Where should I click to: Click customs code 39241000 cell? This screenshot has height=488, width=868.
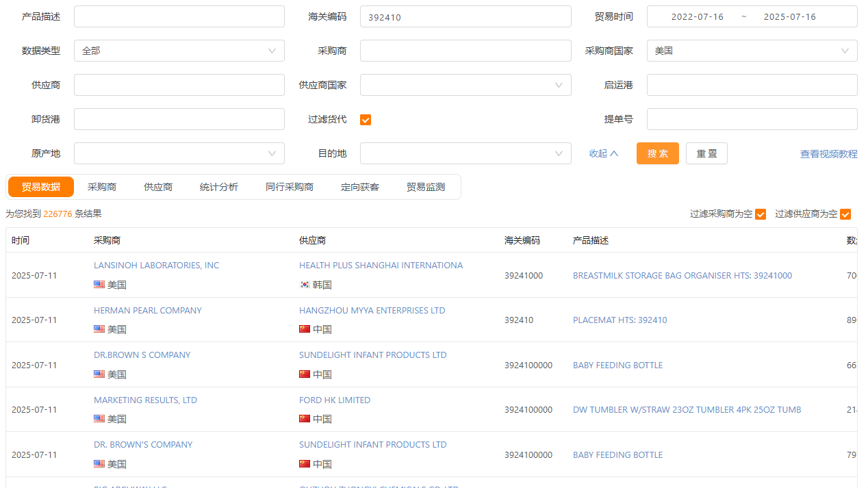tap(524, 276)
